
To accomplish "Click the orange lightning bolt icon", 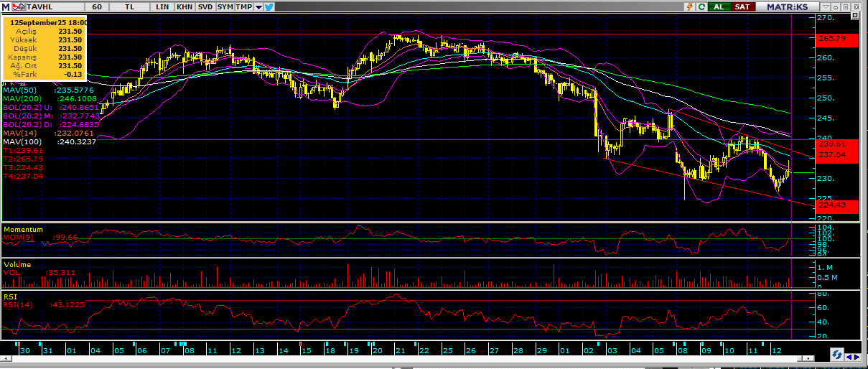I will 689,6.
